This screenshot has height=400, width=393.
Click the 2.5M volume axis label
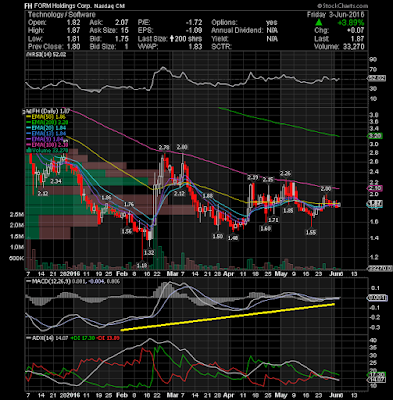(x=17, y=214)
